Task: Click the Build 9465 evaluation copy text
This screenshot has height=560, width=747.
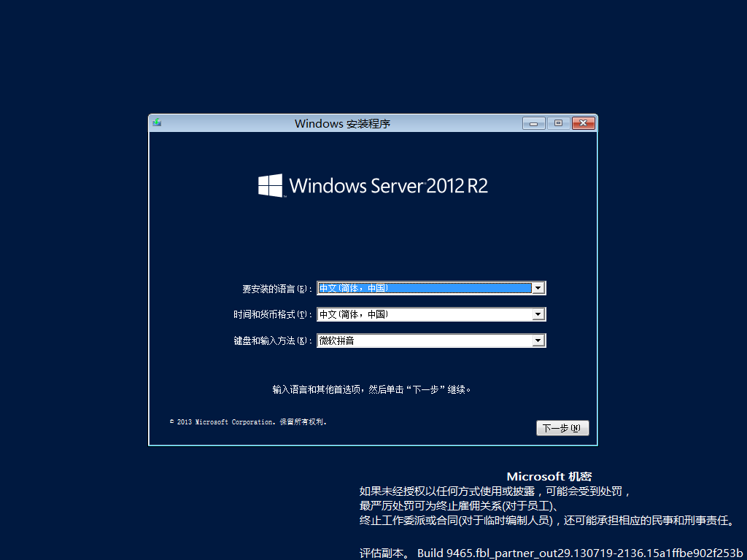Action: pos(551,553)
